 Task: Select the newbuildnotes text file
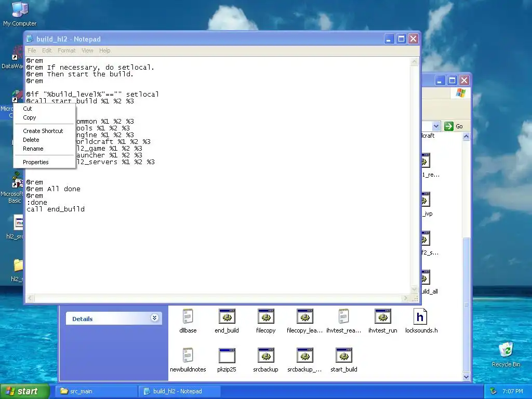(x=188, y=361)
